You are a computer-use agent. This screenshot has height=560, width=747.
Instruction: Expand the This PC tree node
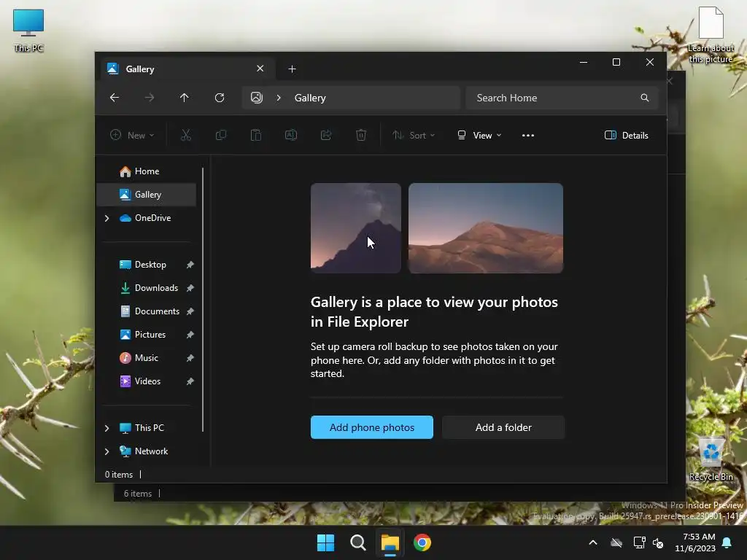107,428
